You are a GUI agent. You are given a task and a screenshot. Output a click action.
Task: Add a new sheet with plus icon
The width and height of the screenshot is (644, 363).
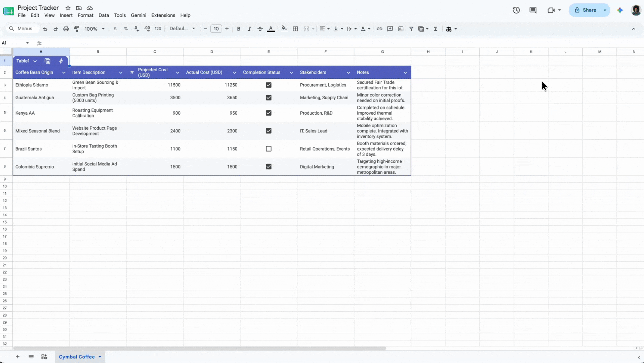17,357
